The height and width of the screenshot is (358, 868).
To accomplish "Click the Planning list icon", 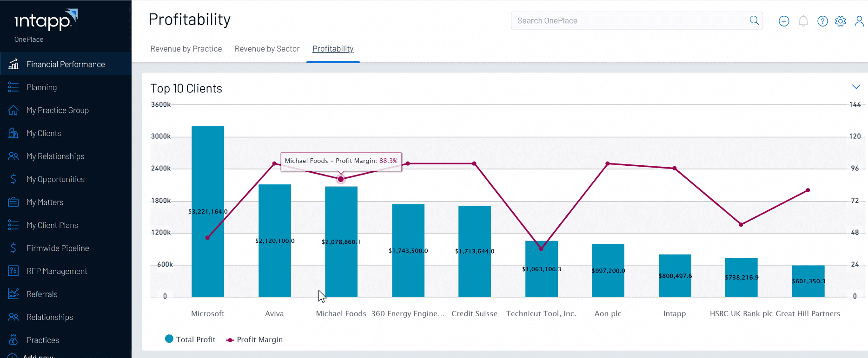I will (13, 87).
